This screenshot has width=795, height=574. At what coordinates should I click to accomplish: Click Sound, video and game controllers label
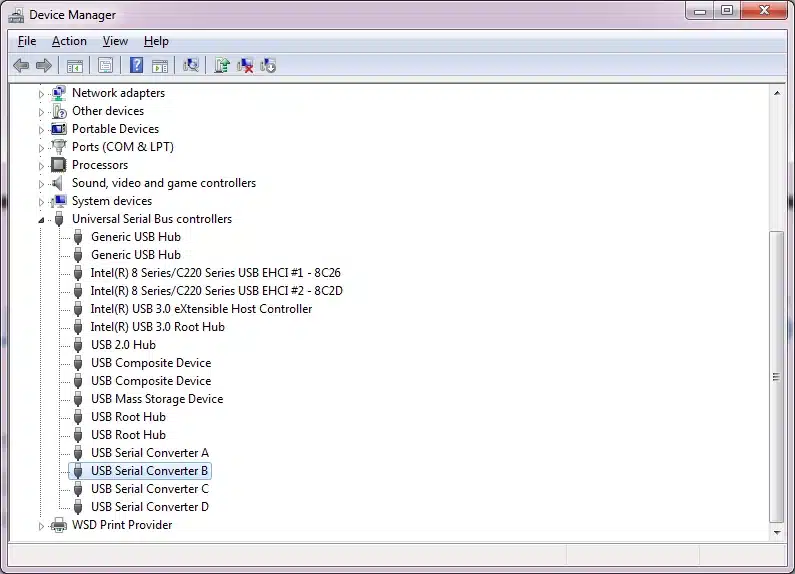point(164,183)
